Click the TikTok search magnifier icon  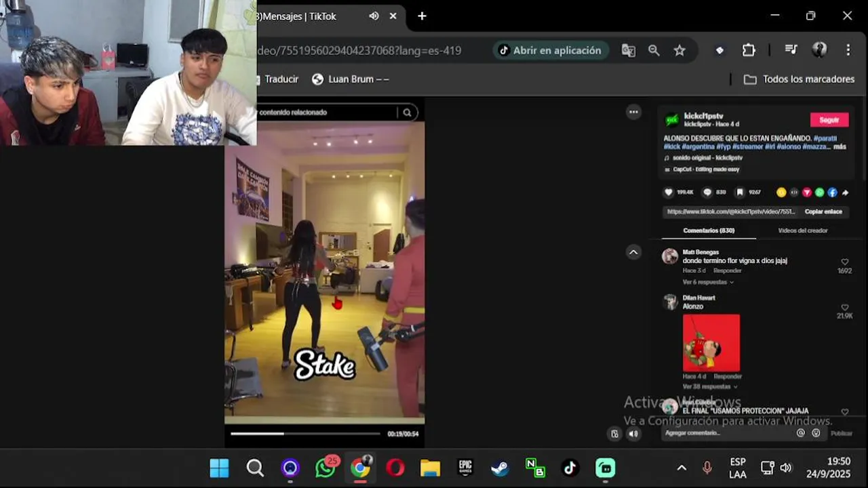coord(408,113)
